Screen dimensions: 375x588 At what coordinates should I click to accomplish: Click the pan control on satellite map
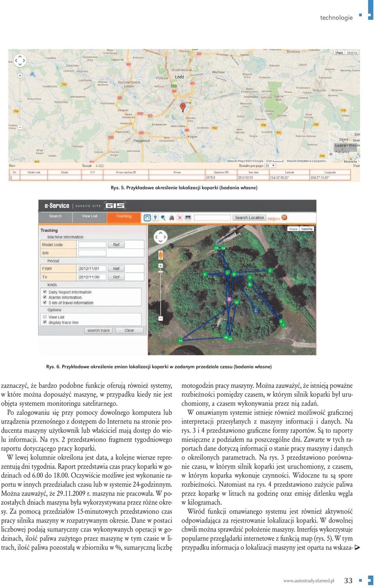[x=161, y=237]
